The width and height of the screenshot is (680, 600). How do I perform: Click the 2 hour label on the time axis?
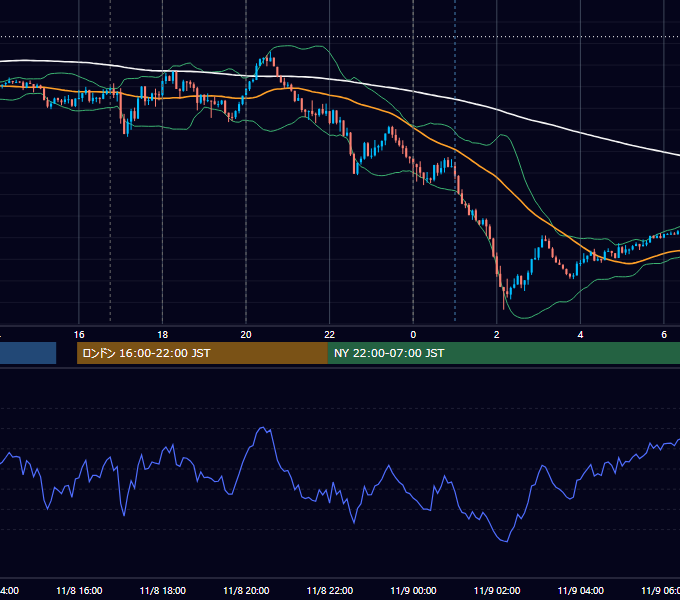tap(497, 335)
